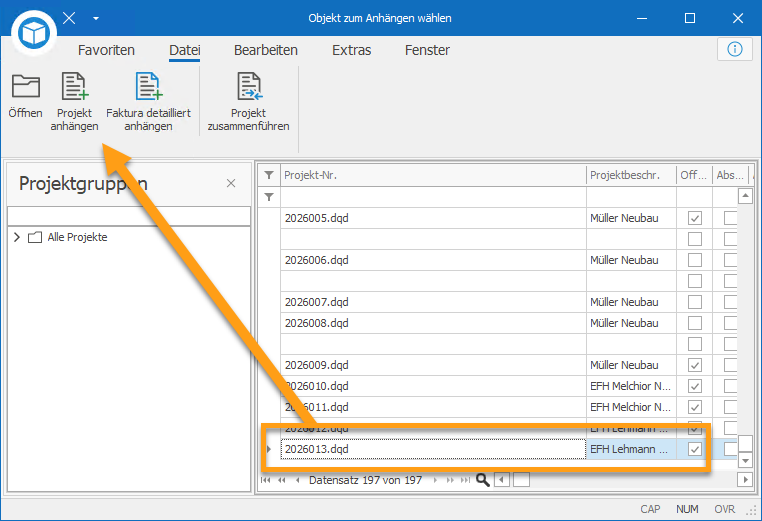The width and height of the screenshot is (762, 521).
Task: Click the horizontal scrollbar left arrow
Action: coord(502,480)
